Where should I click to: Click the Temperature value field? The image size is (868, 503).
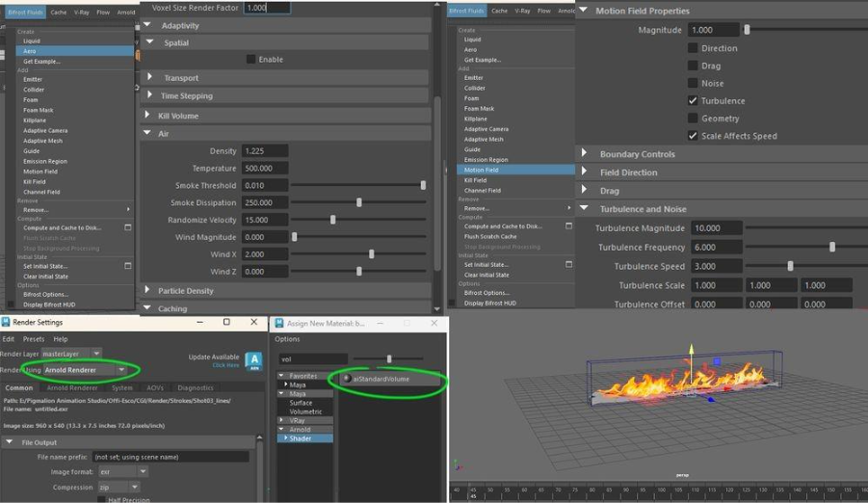pos(265,168)
